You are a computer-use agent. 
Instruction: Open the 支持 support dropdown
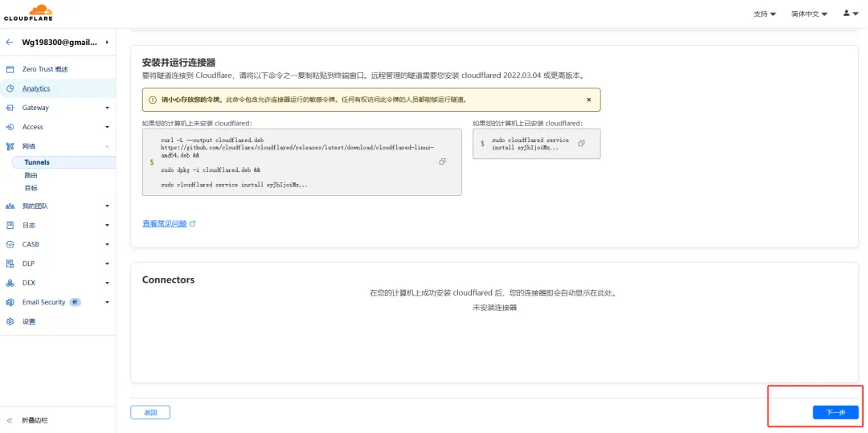(764, 14)
